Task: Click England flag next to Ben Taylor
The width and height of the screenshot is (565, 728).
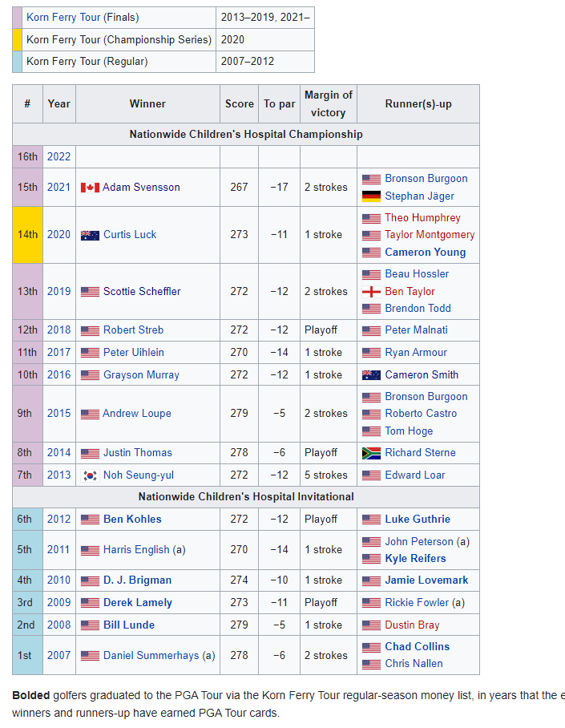Action: 371,292
